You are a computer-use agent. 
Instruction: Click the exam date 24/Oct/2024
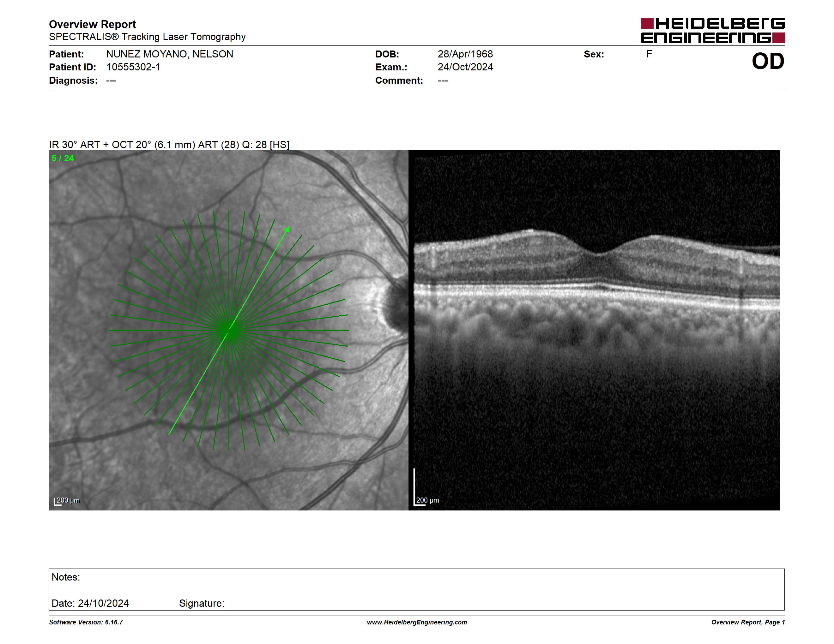click(465, 67)
